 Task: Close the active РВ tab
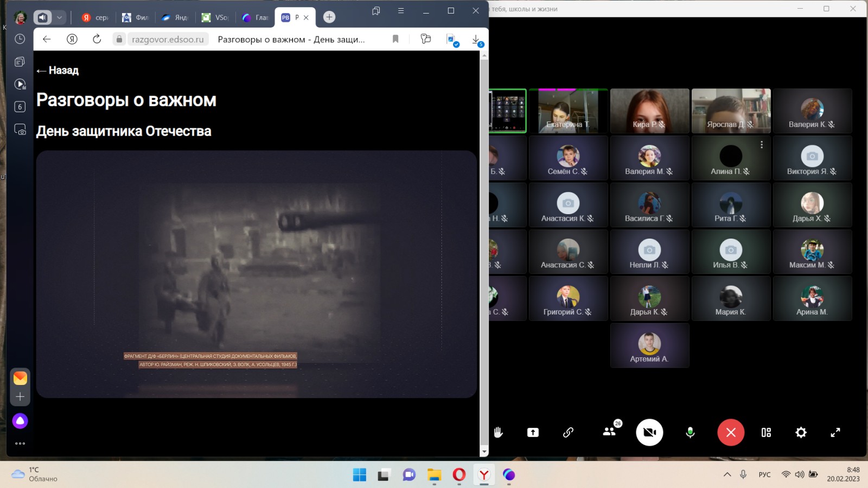tap(306, 17)
